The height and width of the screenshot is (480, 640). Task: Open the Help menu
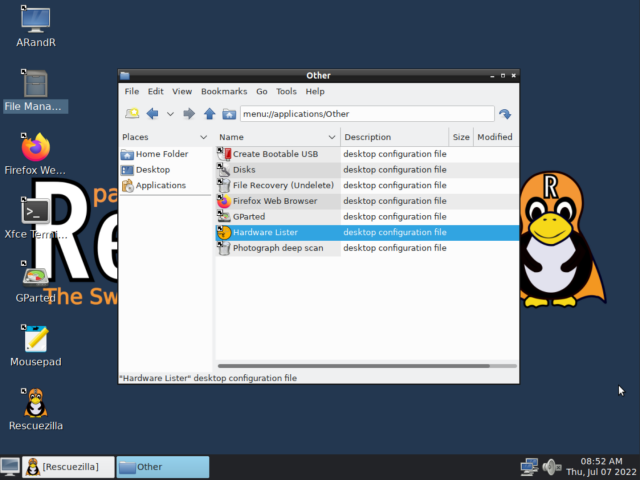[315, 91]
